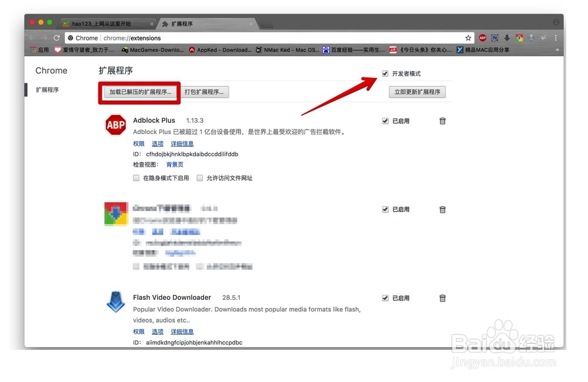Open Flash Video Downloader 详细信息 link

[x=182, y=332]
